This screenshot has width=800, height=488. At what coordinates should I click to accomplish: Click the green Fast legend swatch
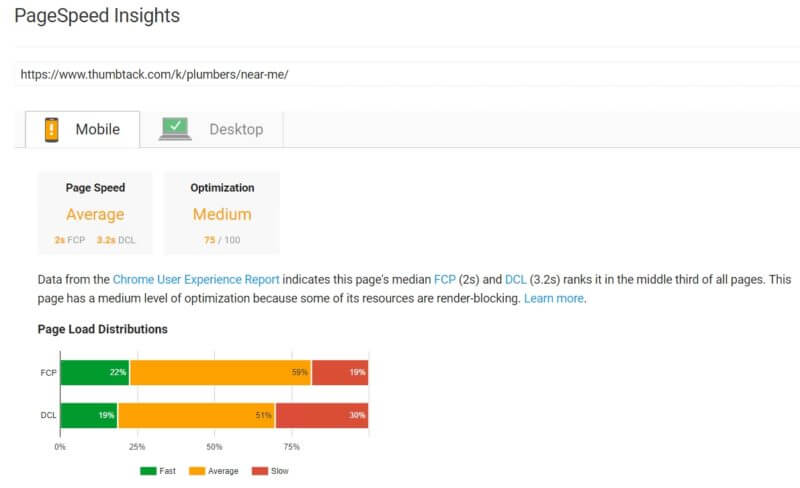coord(148,471)
